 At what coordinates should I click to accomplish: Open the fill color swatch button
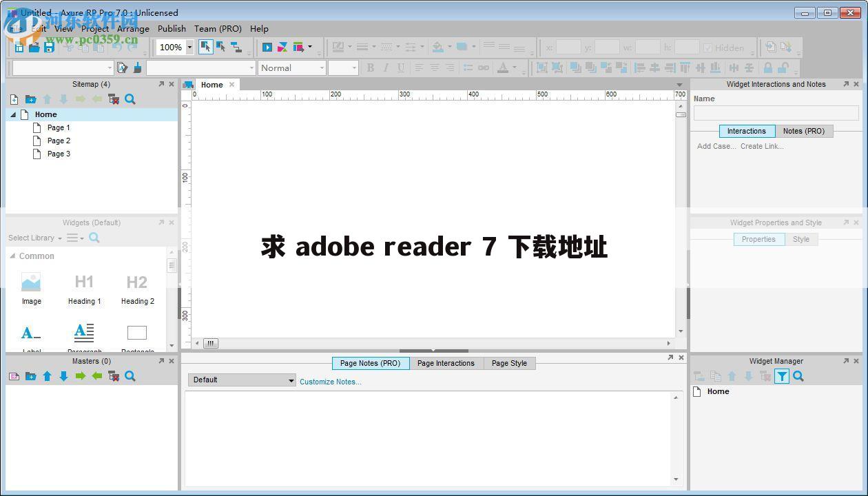(437, 47)
